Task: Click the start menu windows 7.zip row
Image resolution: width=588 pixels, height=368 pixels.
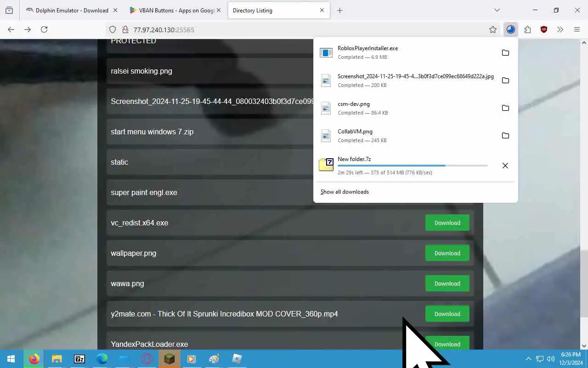Action: pyautogui.click(x=210, y=132)
